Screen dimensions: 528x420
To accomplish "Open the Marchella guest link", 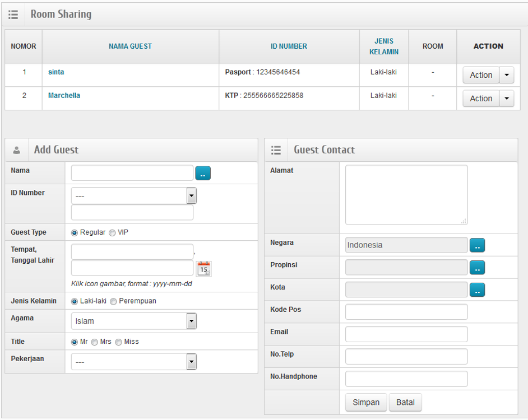I will click(64, 96).
